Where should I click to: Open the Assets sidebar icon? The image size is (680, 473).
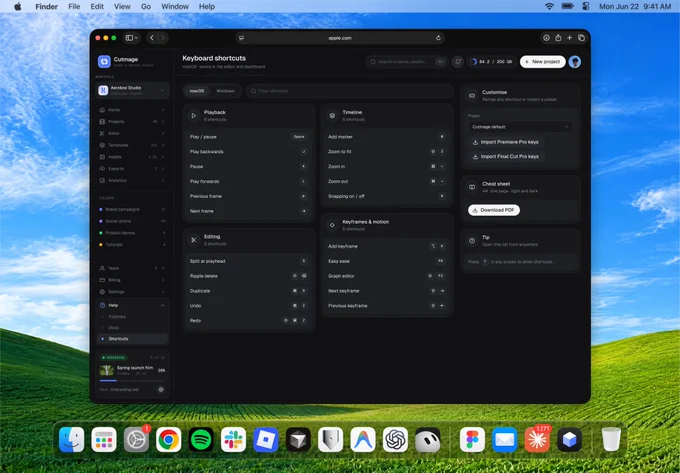(102, 157)
